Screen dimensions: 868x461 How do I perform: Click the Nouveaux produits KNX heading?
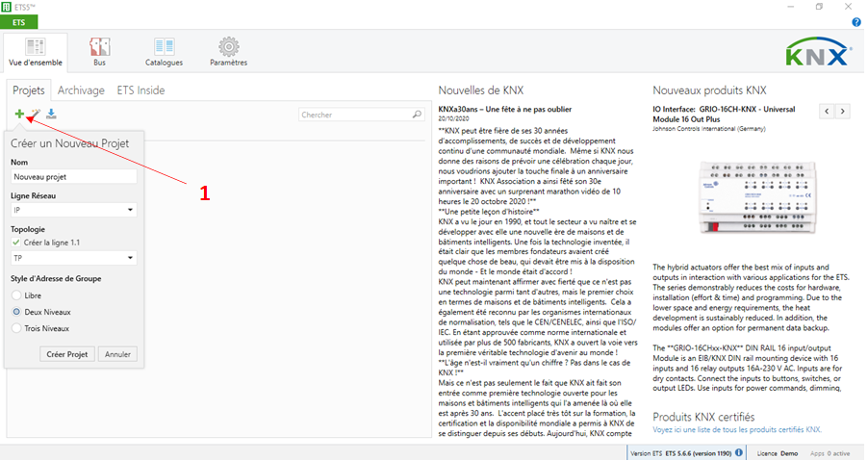coord(709,90)
